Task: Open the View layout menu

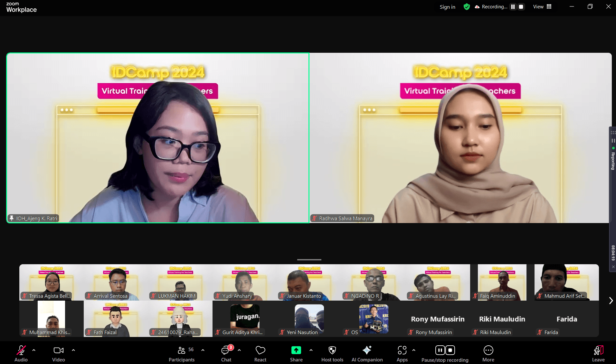Action: [542, 7]
